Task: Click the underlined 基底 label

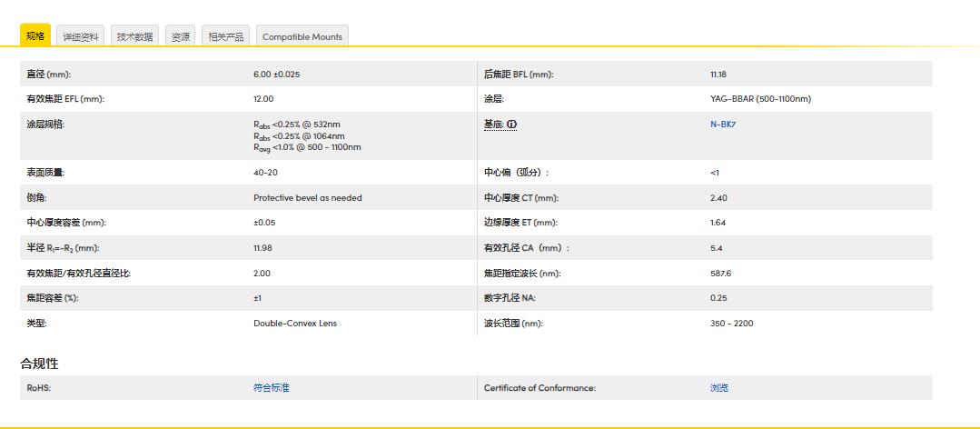Action: 494,125
